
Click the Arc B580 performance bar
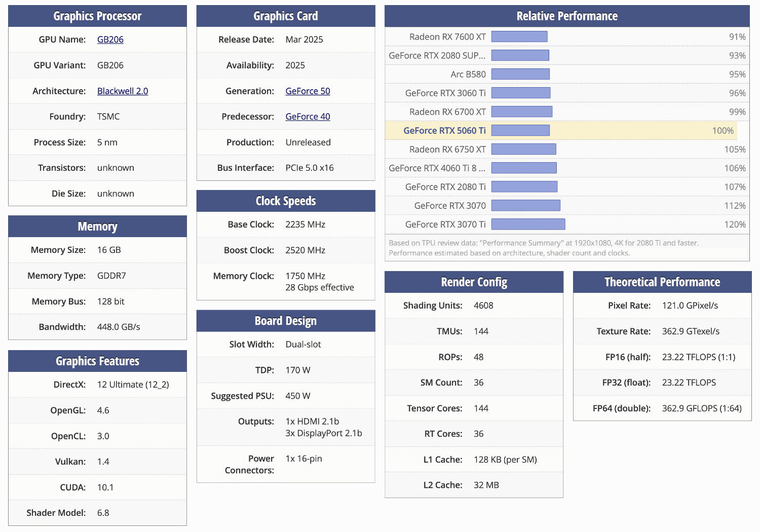pos(520,74)
